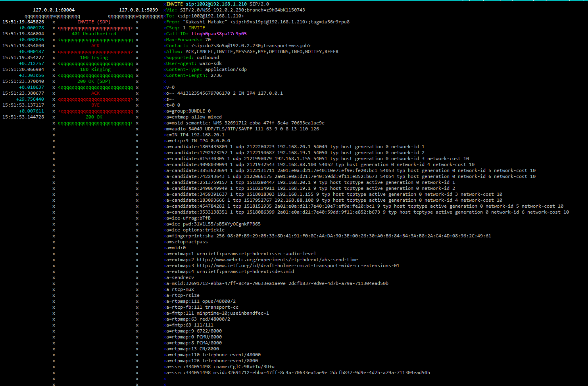Click the m=audio 54049 media line
This screenshot has width=588, height=386.
point(242,129)
